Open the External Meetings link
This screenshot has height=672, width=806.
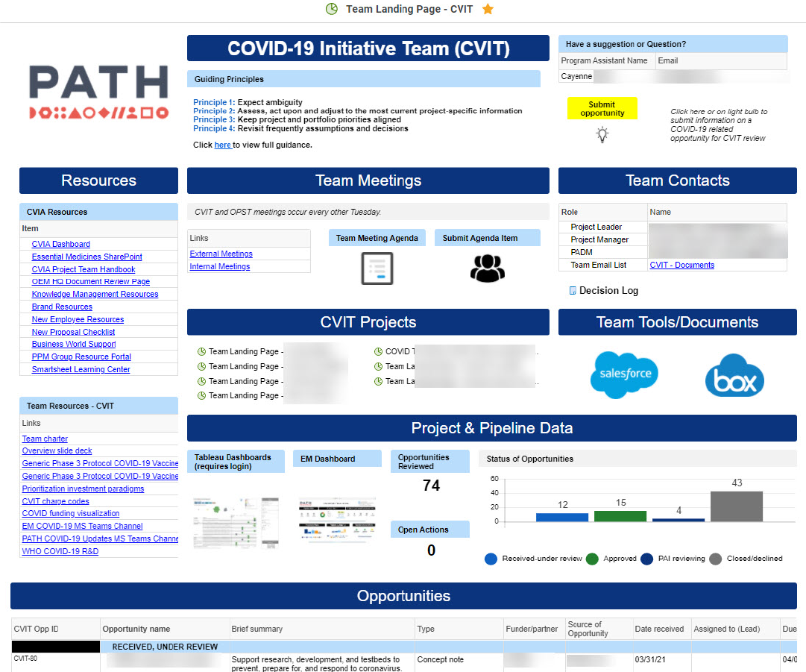(x=221, y=254)
